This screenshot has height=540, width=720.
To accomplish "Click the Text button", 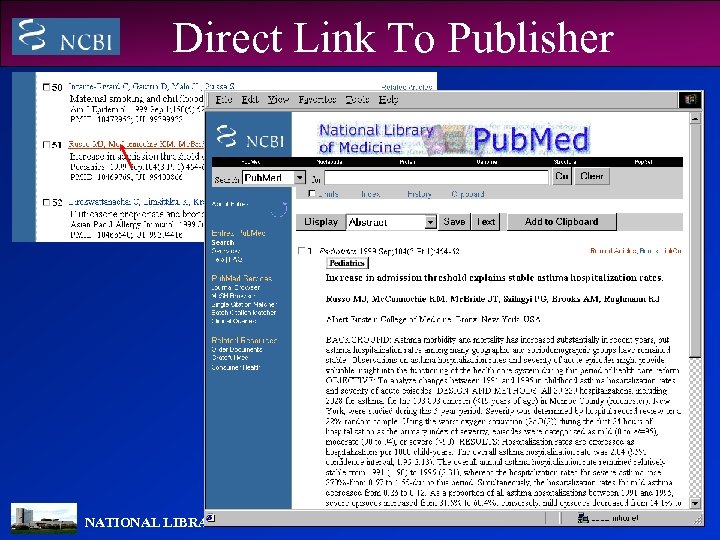I will pyautogui.click(x=485, y=222).
